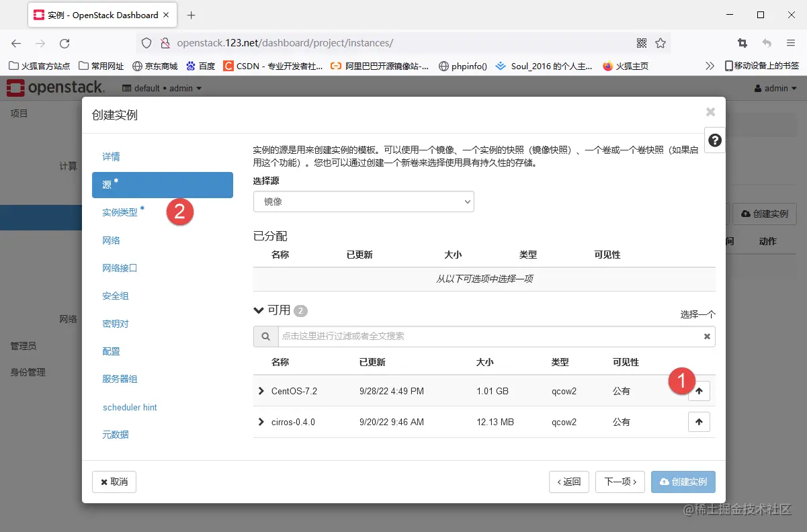The width and height of the screenshot is (807, 532).
Task: Allocate cirros-0.4.0 image using its up-arrow icon
Action: (x=699, y=422)
